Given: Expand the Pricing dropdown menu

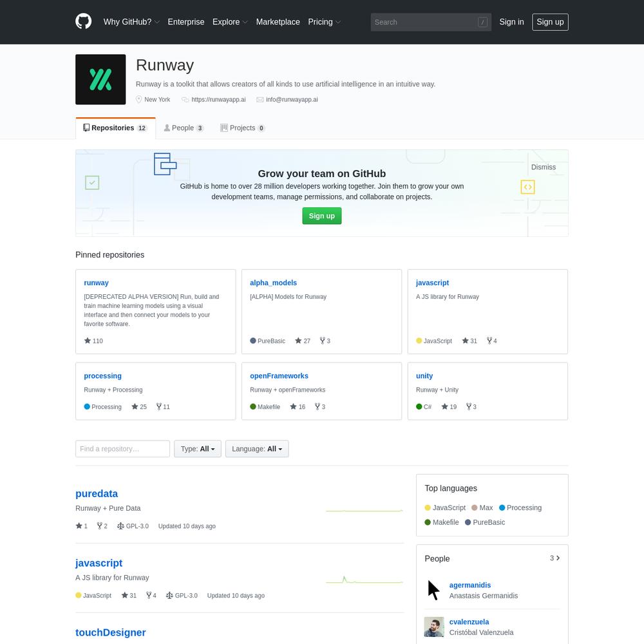Looking at the screenshot, I should tap(325, 22).
